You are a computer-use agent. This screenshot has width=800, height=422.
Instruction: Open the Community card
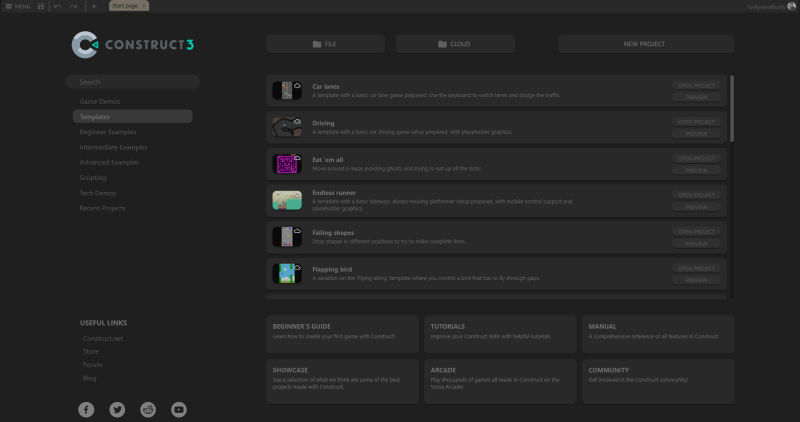[x=658, y=381]
